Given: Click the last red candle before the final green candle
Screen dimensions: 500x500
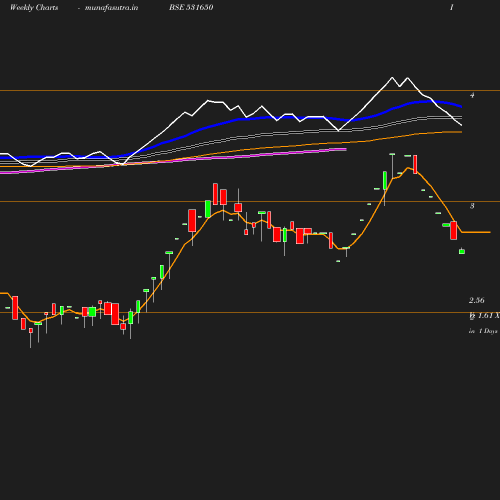Looking at the screenshot, I should [x=453, y=230].
